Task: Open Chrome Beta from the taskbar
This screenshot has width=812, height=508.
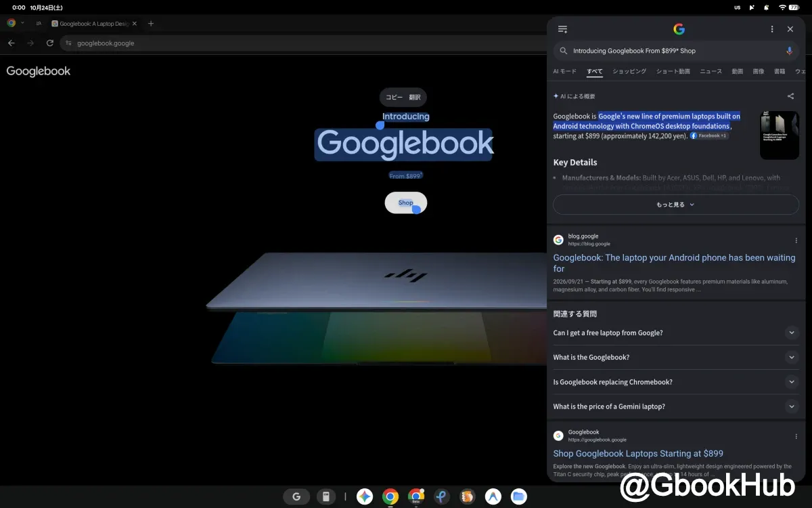Action: (x=416, y=496)
